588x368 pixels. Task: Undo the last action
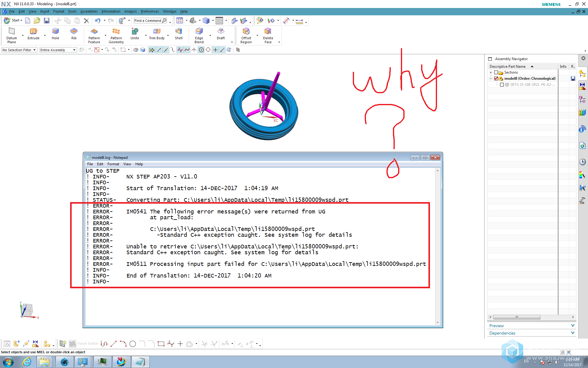pyautogui.click(x=98, y=21)
